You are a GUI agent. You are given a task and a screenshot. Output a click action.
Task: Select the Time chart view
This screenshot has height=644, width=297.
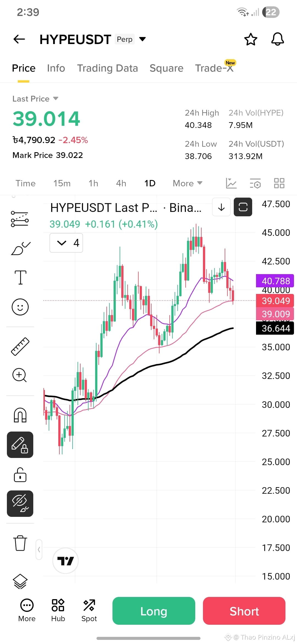click(x=26, y=183)
